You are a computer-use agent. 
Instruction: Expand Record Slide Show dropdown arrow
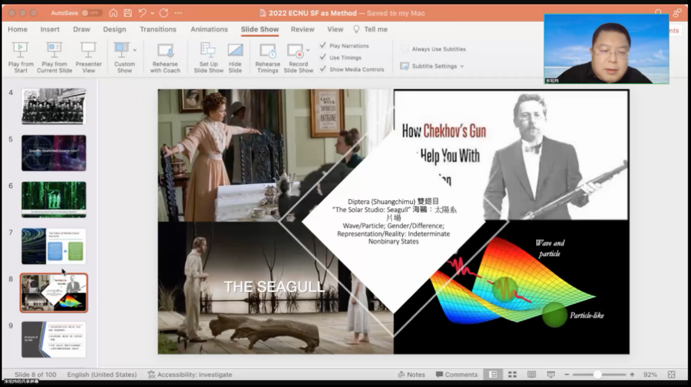pos(308,50)
